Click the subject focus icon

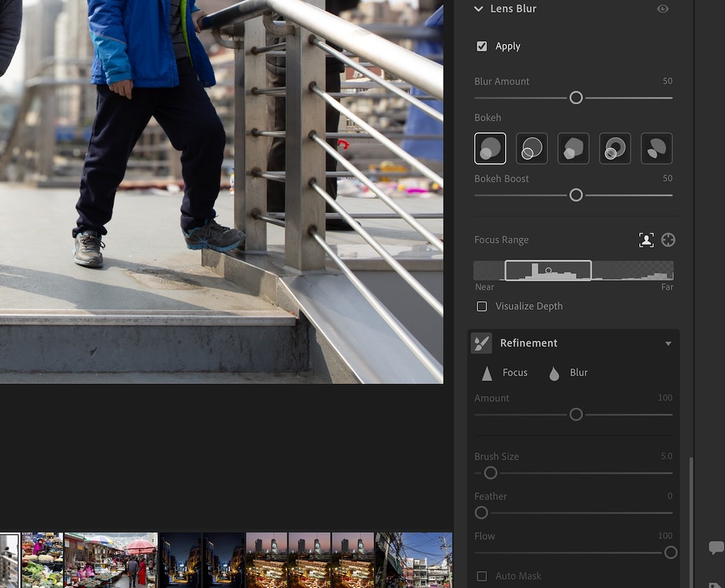(x=646, y=240)
